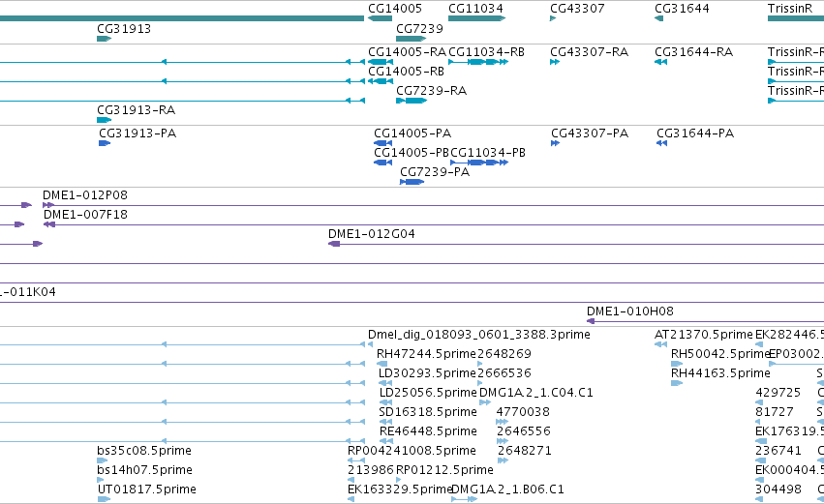Select EST UT01817.5prime
Screen dimensions: 824x504
pos(104,499)
